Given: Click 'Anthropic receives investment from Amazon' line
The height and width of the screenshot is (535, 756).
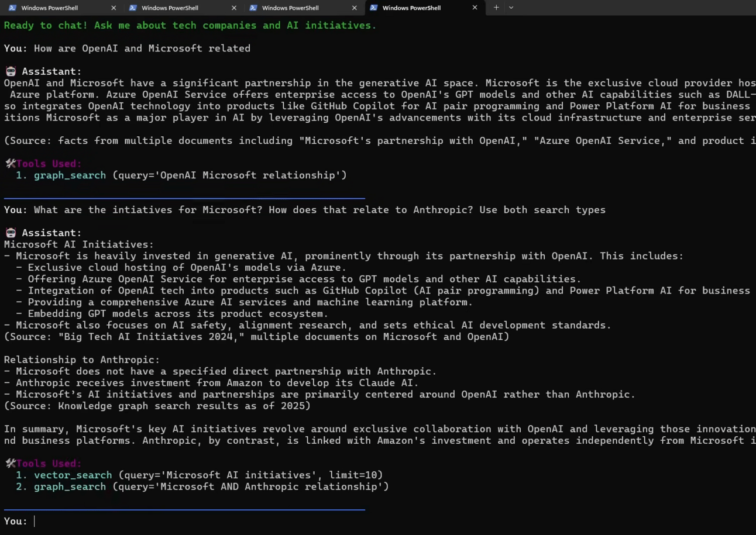Looking at the screenshot, I should pyautogui.click(x=211, y=383).
